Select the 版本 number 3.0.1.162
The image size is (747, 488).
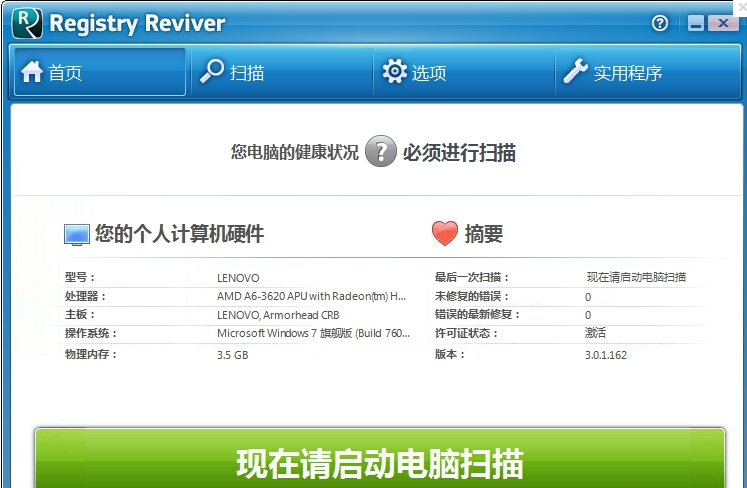click(x=606, y=355)
